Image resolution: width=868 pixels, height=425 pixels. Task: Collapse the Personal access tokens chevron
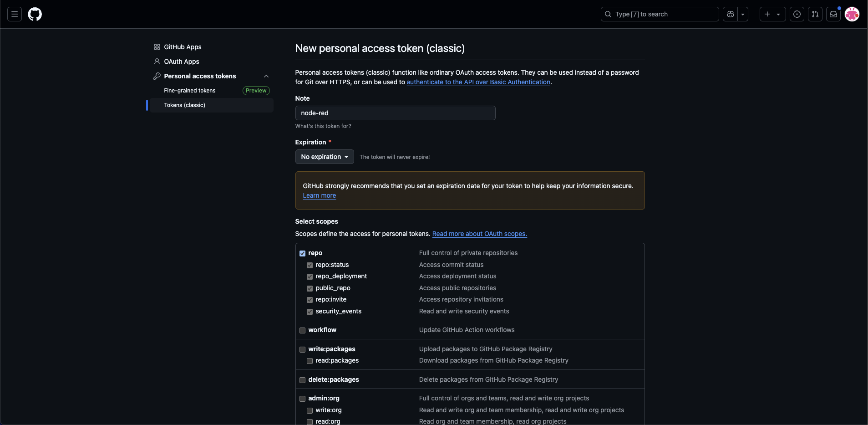(266, 76)
